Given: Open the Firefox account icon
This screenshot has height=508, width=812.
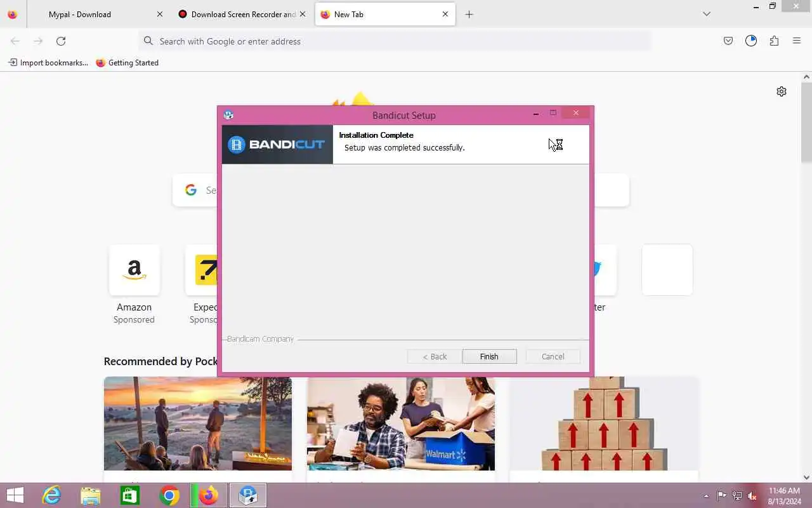Looking at the screenshot, I should [x=751, y=41].
